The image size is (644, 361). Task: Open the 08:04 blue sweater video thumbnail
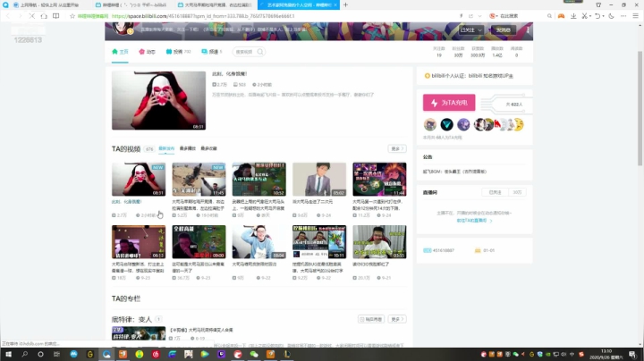coord(258,242)
